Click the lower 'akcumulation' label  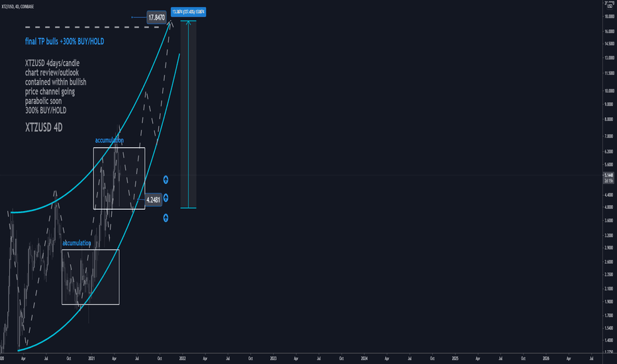pyautogui.click(x=77, y=243)
